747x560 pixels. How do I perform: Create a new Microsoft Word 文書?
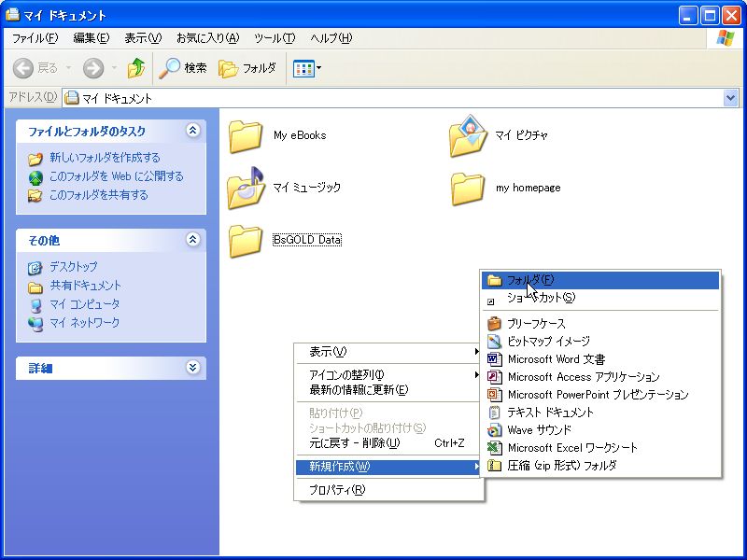click(x=600, y=359)
